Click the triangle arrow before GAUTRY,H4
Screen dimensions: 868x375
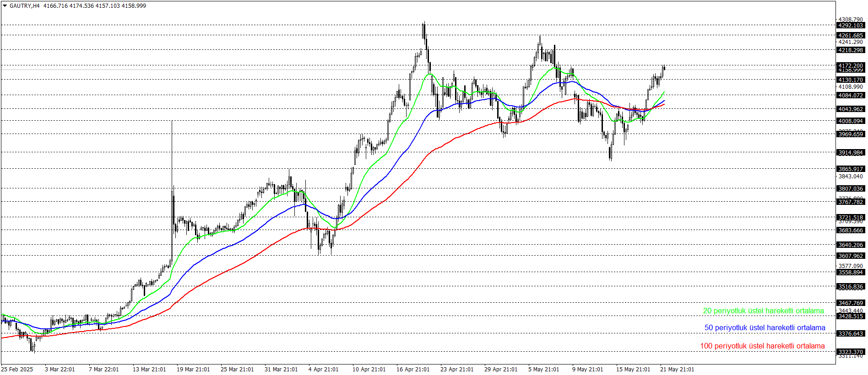click(x=5, y=6)
